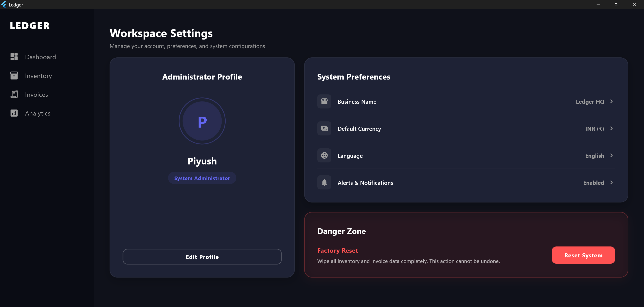This screenshot has width=644, height=307.
Task: Click the Dashboard grid icon in sidebar
Action: coord(14,57)
